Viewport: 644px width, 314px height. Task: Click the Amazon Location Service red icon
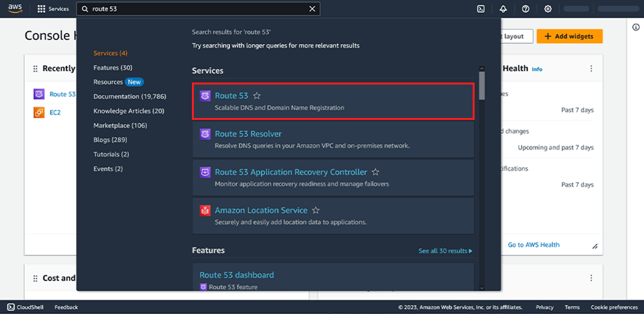(205, 210)
